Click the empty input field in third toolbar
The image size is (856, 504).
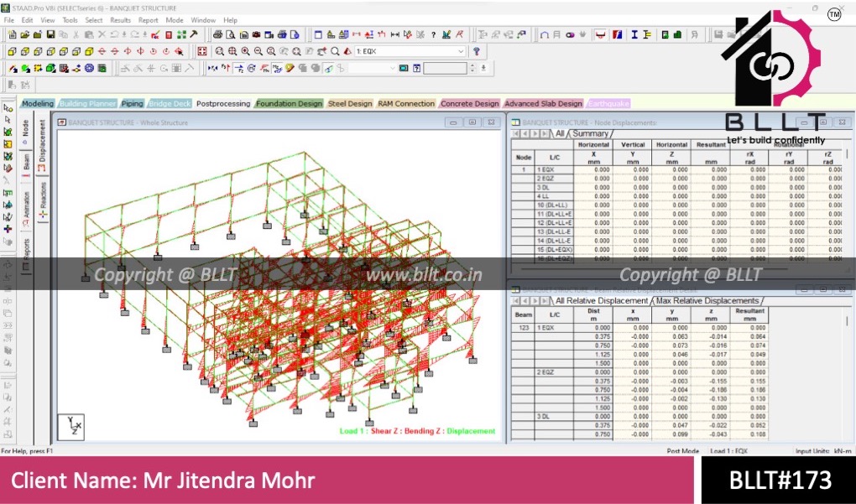[446, 68]
